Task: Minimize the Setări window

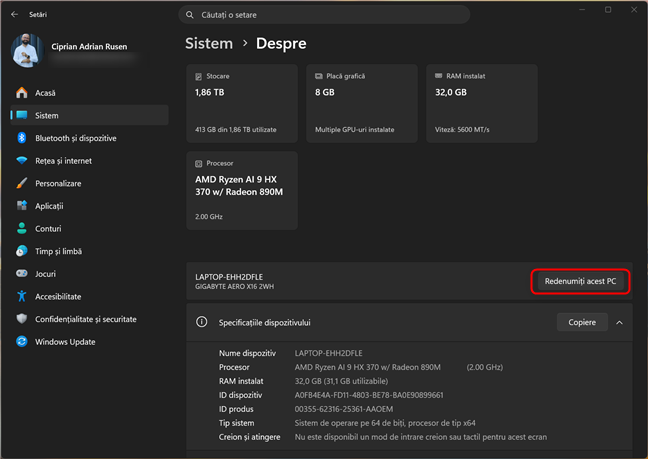Action: (x=582, y=10)
